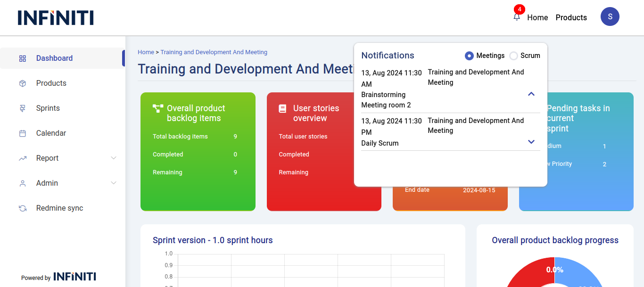Image resolution: width=644 pixels, height=287 pixels.
Task: Click the Sprints icon in sidebar
Action: [x=23, y=108]
